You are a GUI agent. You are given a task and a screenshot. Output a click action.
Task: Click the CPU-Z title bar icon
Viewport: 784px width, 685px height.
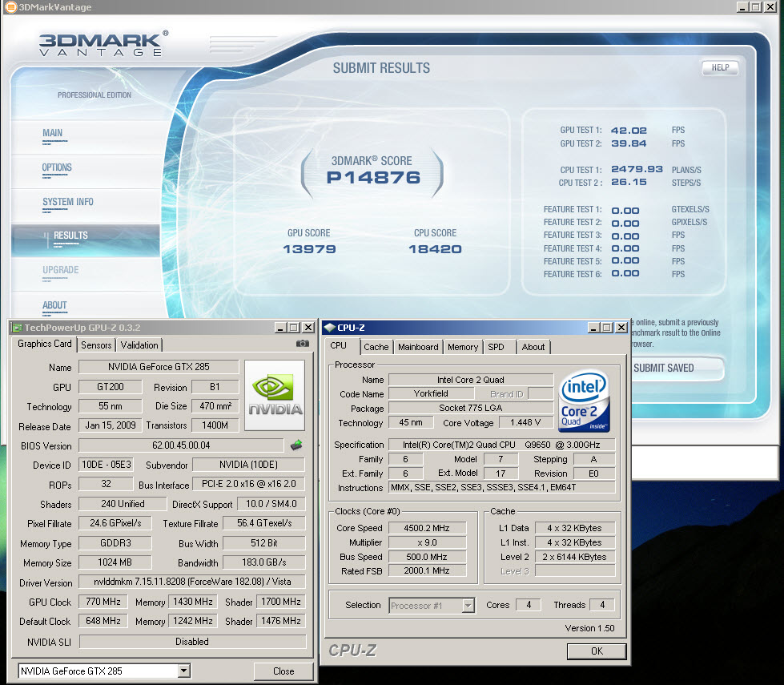(x=329, y=328)
